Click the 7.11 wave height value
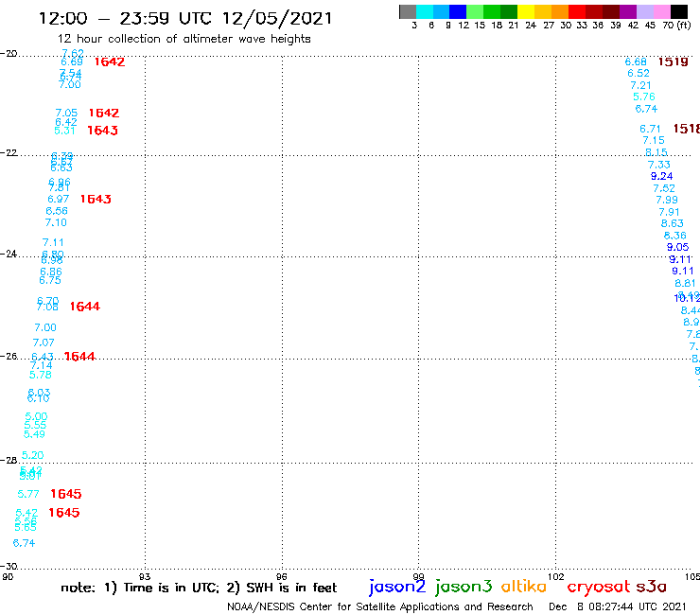 pos(53,242)
